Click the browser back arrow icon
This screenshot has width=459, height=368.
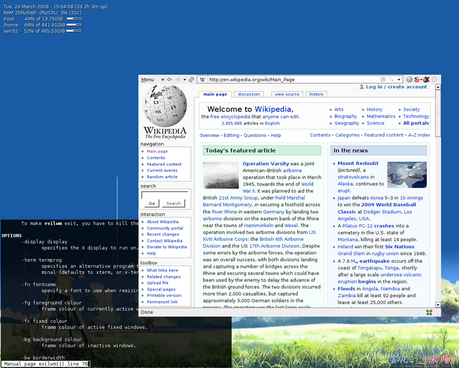click(x=169, y=80)
